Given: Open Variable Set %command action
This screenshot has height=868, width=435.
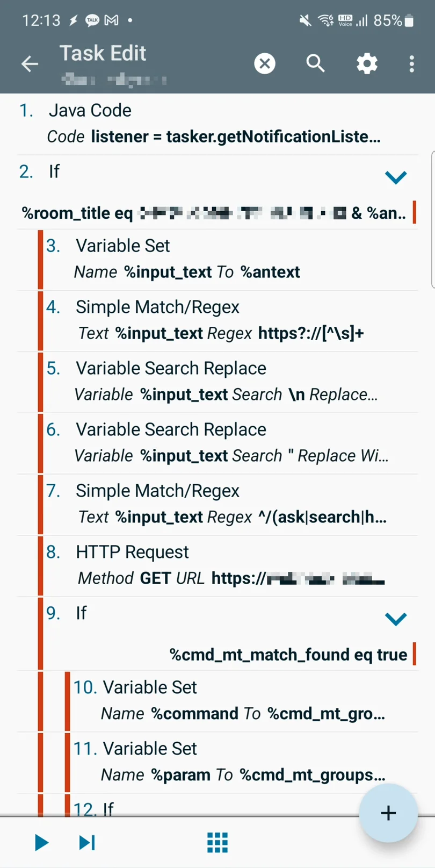Looking at the screenshot, I should 244,701.
